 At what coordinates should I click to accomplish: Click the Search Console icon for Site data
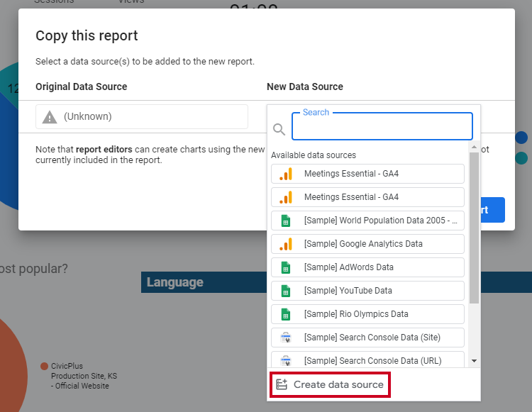pos(286,338)
